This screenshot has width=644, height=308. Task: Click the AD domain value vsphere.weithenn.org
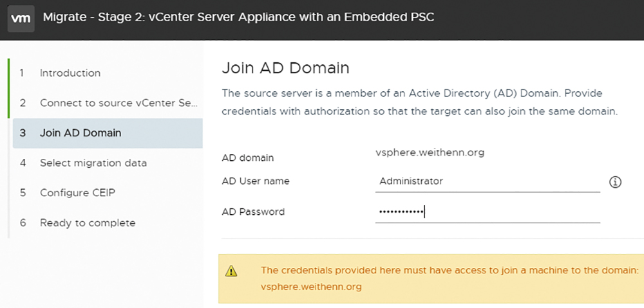430,153
